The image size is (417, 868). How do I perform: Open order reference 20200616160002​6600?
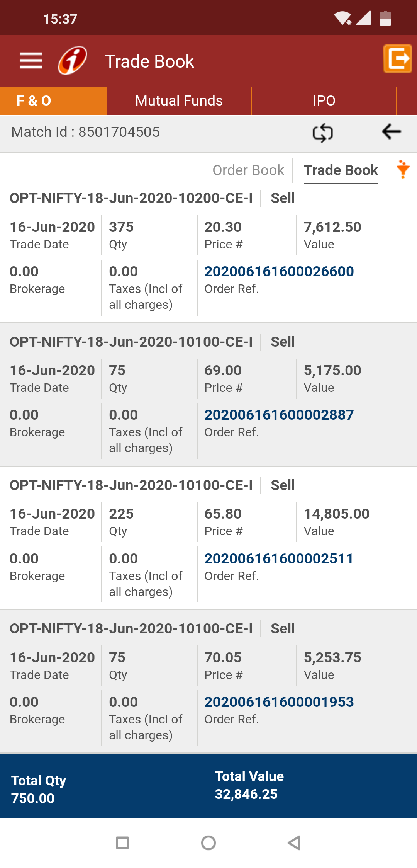[x=279, y=272]
